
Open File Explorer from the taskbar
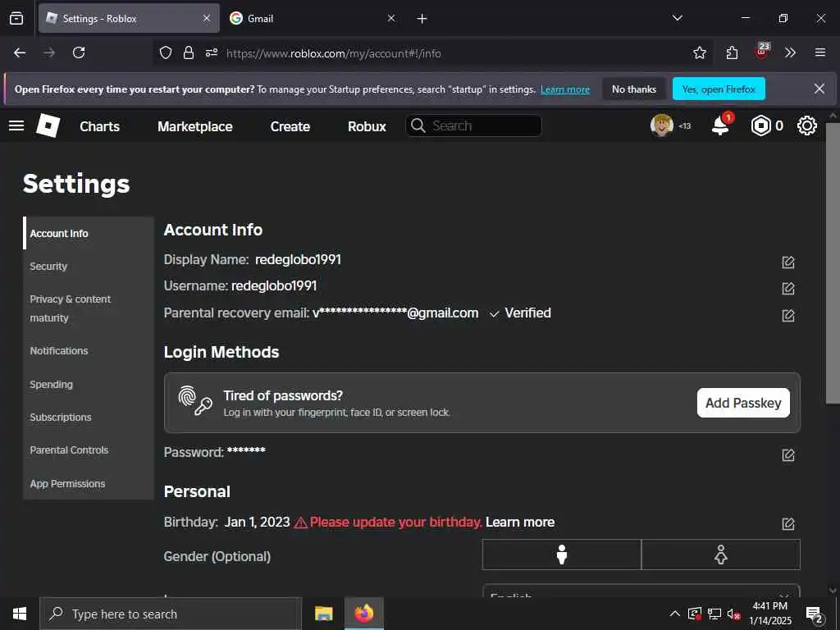pyautogui.click(x=323, y=614)
